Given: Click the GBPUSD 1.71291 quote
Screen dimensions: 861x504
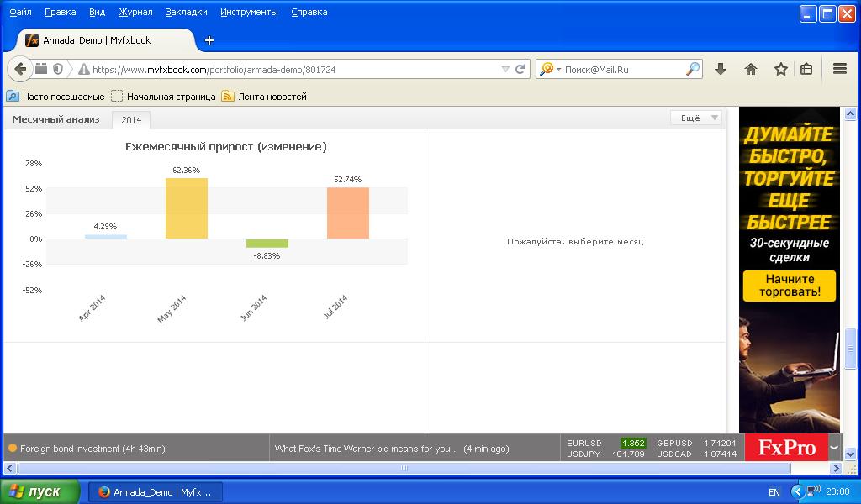Looking at the screenshot, I should [696, 444].
